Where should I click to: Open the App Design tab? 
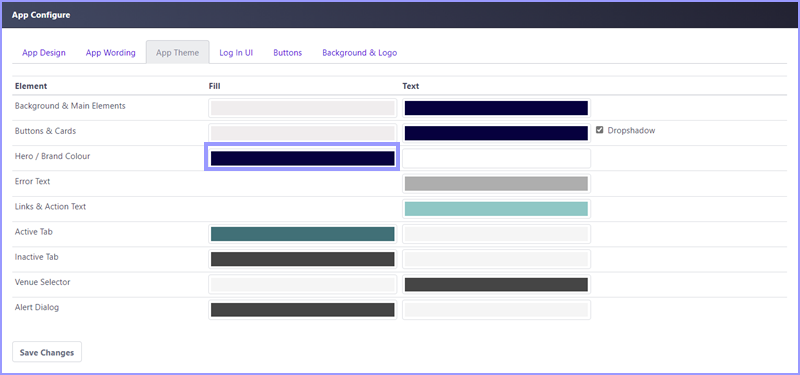point(44,53)
